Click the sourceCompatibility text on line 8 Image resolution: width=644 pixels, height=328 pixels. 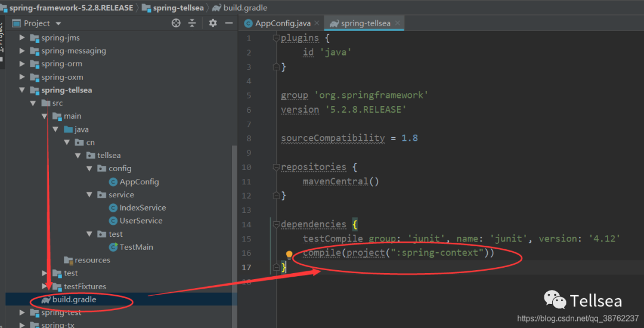click(x=333, y=138)
